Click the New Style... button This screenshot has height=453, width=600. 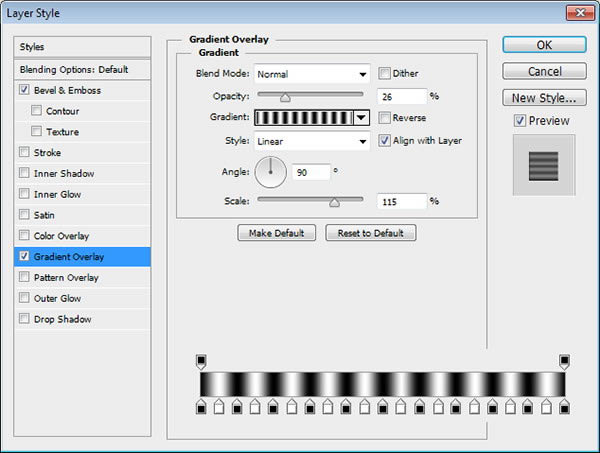coord(544,98)
